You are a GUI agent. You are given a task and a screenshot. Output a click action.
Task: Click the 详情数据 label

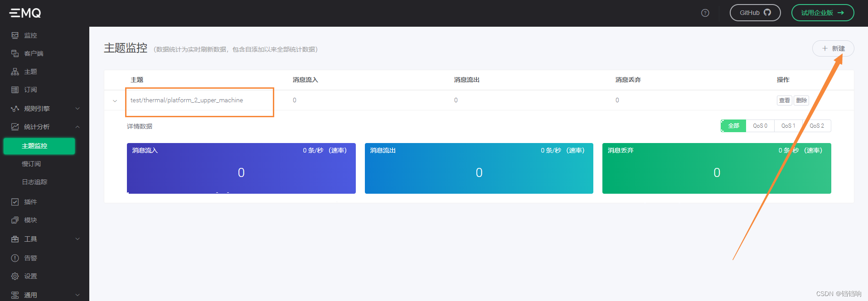pyautogui.click(x=140, y=126)
